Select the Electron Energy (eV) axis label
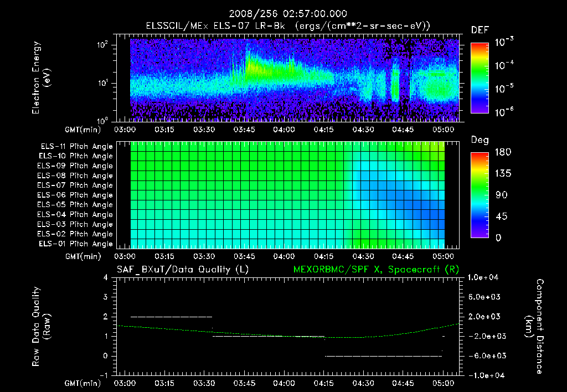This screenshot has width=567, height=392. point(41,78)
